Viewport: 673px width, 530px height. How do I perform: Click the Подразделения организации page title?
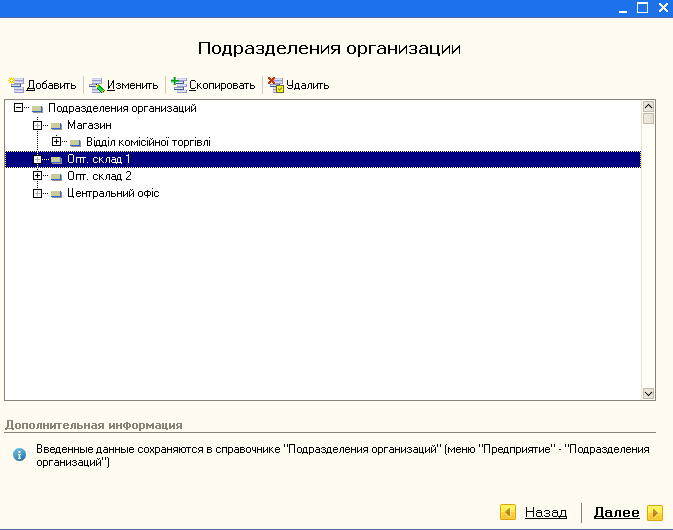pos(329,48)
